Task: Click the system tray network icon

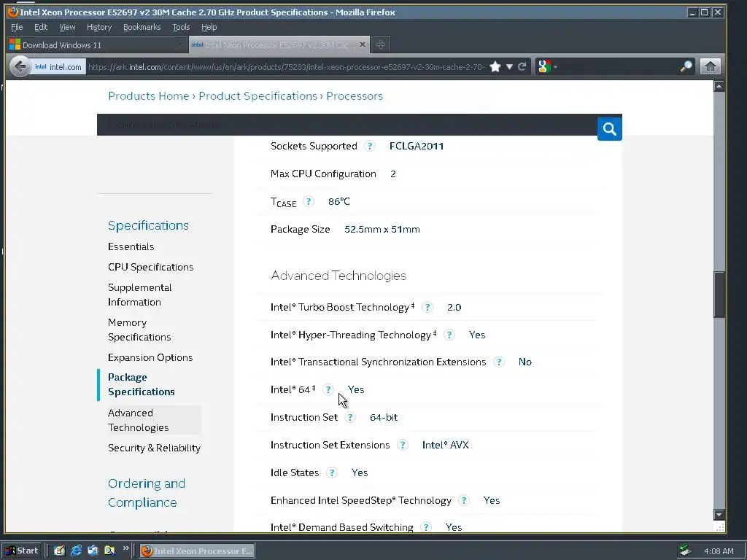Action: pyautogui.click(x=685, y=551)
